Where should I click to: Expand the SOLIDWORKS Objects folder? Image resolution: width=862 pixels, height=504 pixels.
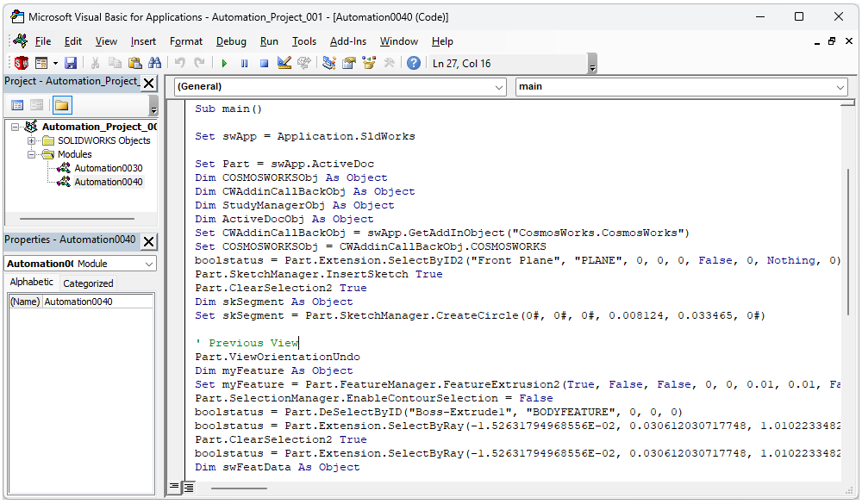(31, 140)
